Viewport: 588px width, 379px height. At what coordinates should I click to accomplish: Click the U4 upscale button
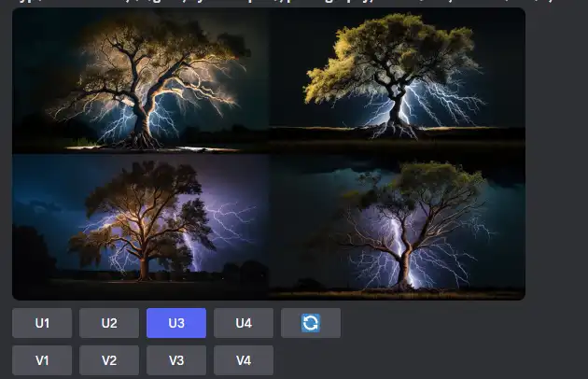244,323
